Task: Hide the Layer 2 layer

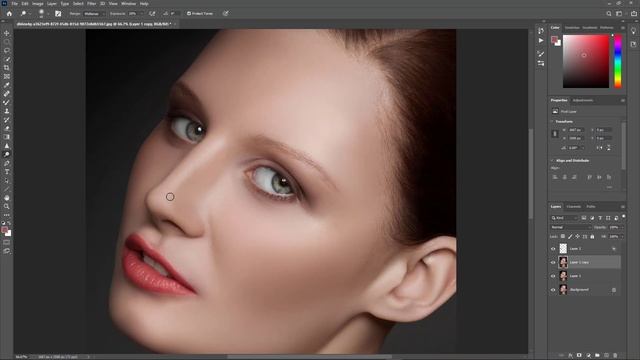Action: click(553, 249)
